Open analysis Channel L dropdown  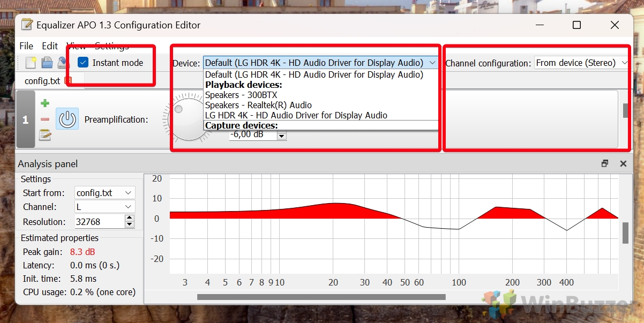click(x=104, y=207)
